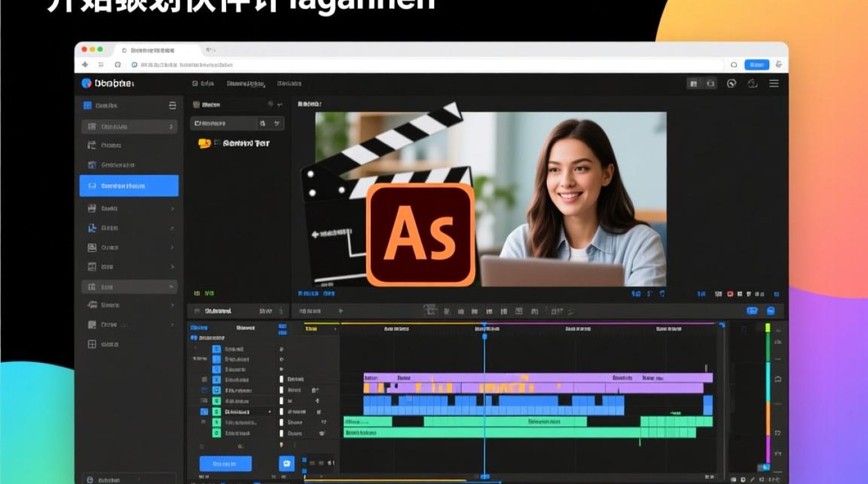Open the hamburger menu in the app header
Image resolution: width=868 pixels, height=484 pixels.
coord(774,83)
